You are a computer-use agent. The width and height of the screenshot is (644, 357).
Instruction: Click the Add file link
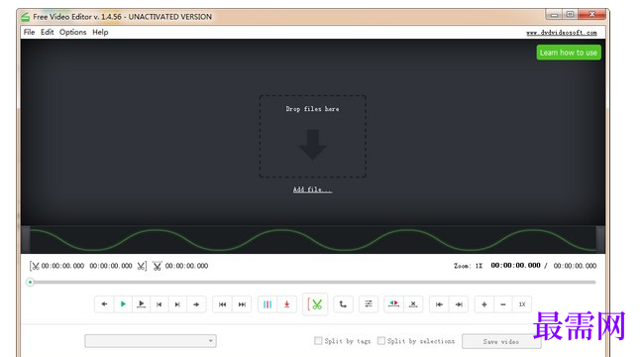coord(312,189)
